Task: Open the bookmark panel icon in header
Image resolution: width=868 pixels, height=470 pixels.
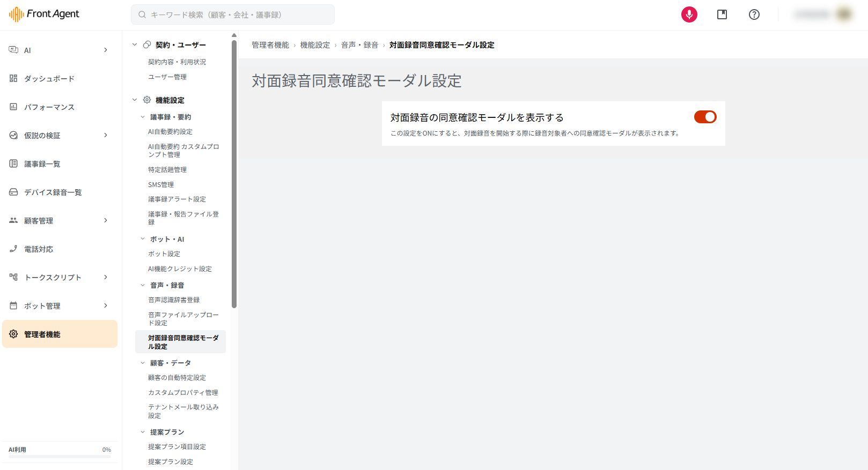Action: pos(722,14)
